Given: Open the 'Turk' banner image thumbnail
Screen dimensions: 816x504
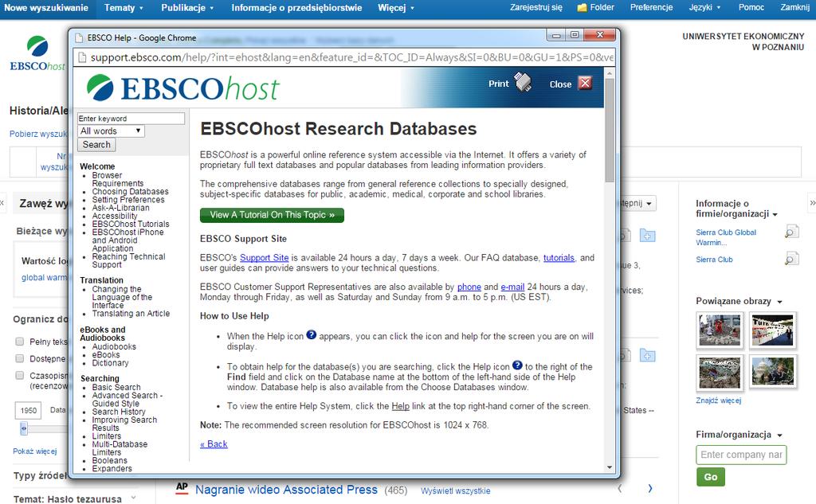Looking at the screenshot, I should point(773,330).
